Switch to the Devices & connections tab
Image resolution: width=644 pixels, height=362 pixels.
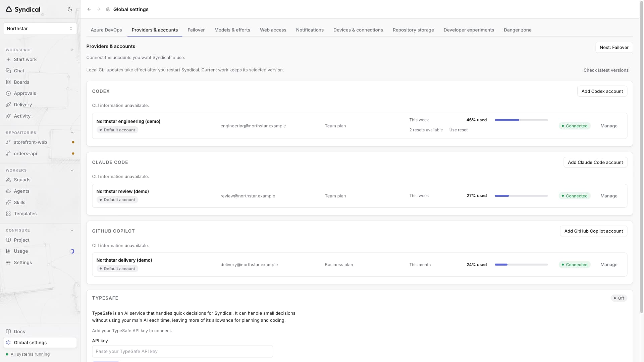[358, 30]
